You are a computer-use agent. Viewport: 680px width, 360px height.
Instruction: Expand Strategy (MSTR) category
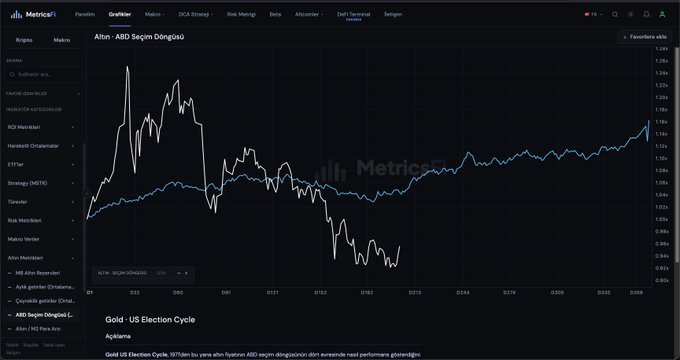[41, 183]
